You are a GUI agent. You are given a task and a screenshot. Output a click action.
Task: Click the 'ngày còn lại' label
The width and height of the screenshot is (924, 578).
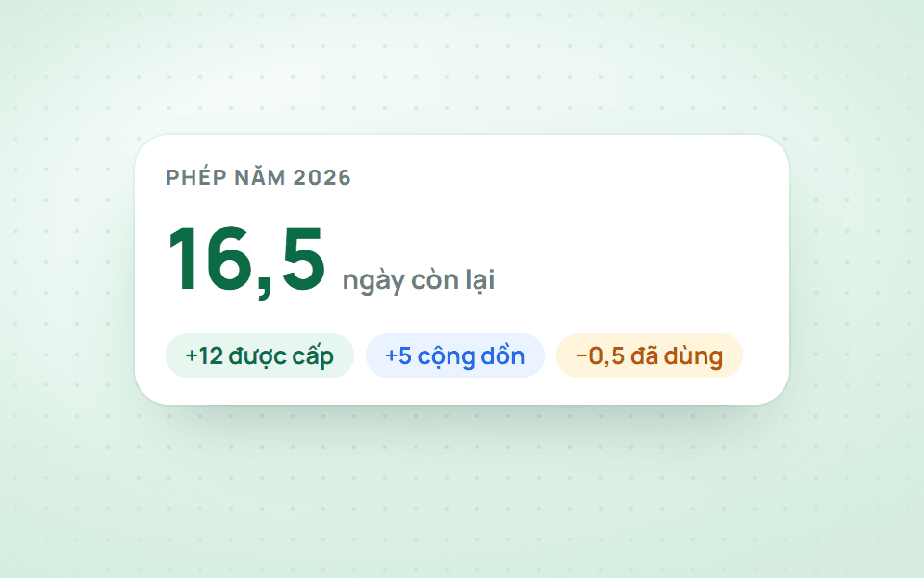coord(419,280)
